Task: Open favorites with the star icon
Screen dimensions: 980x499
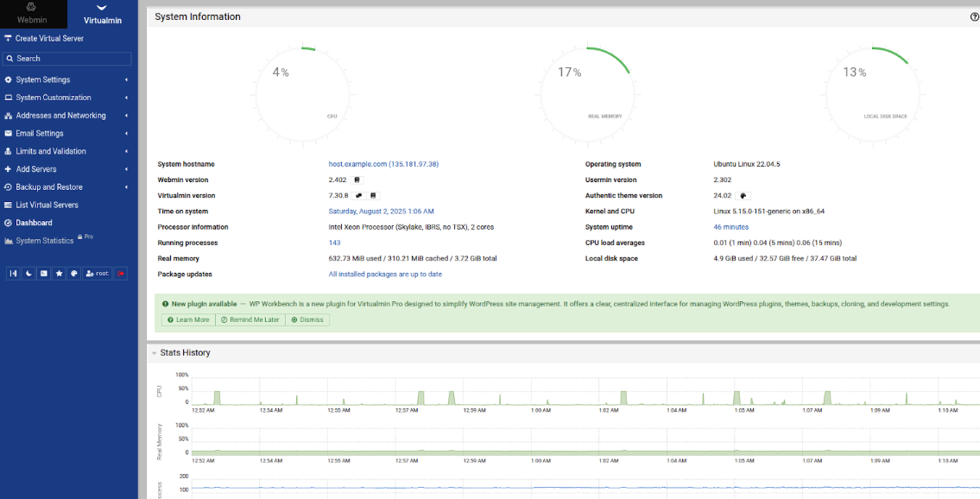Action: click(x=59, y=274)
